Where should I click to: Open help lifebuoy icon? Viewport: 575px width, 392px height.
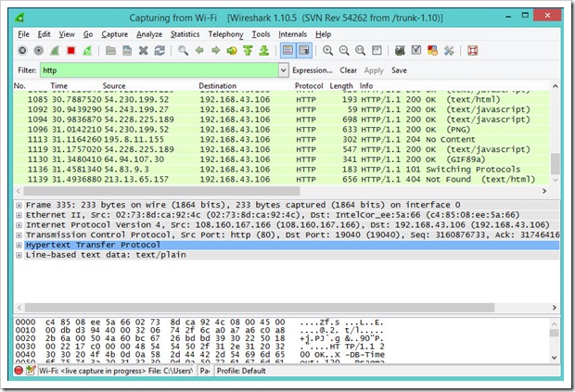(473, 51)
